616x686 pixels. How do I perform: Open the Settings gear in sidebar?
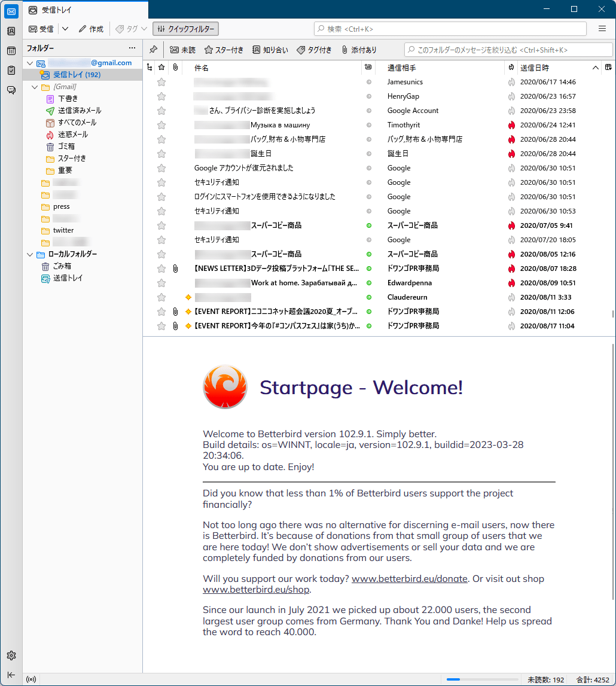(11, 655)
